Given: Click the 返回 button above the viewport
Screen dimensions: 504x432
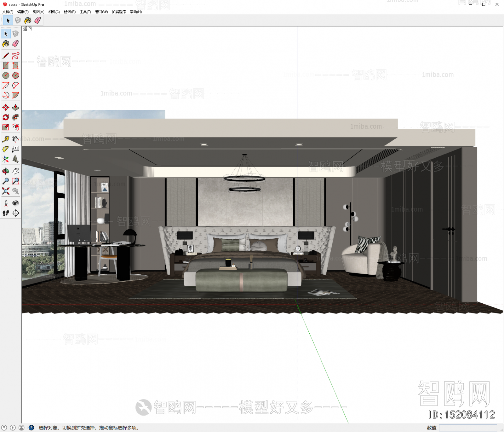Looking at the screenshot, I should tap(26, 28).
